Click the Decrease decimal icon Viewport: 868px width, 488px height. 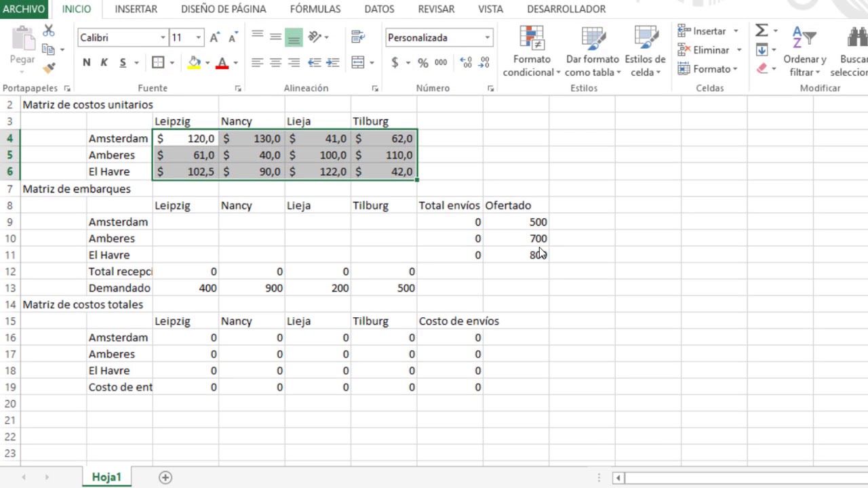484,62
